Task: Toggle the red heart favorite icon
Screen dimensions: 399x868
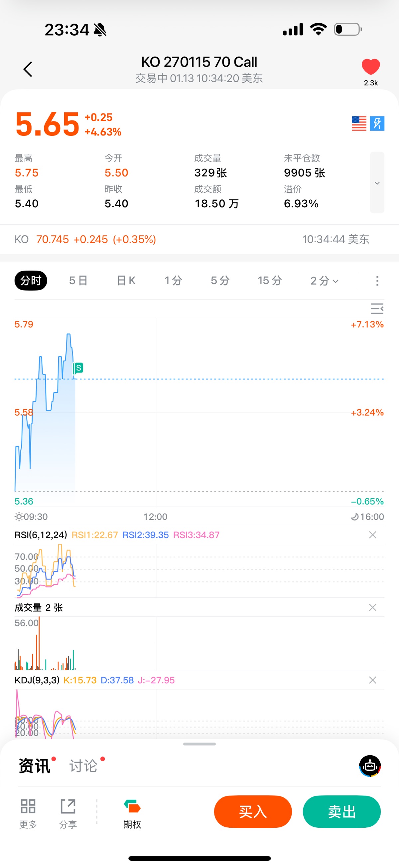Action: point(370,67)
